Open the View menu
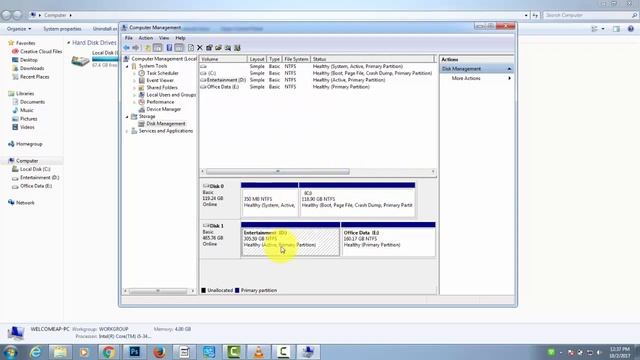This screenshot has width=640, height=360. [164, 38]
